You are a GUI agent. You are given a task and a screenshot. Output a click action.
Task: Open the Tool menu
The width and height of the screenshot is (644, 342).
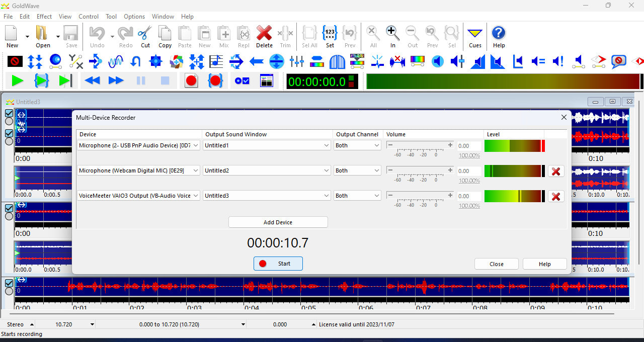(111, 17)
